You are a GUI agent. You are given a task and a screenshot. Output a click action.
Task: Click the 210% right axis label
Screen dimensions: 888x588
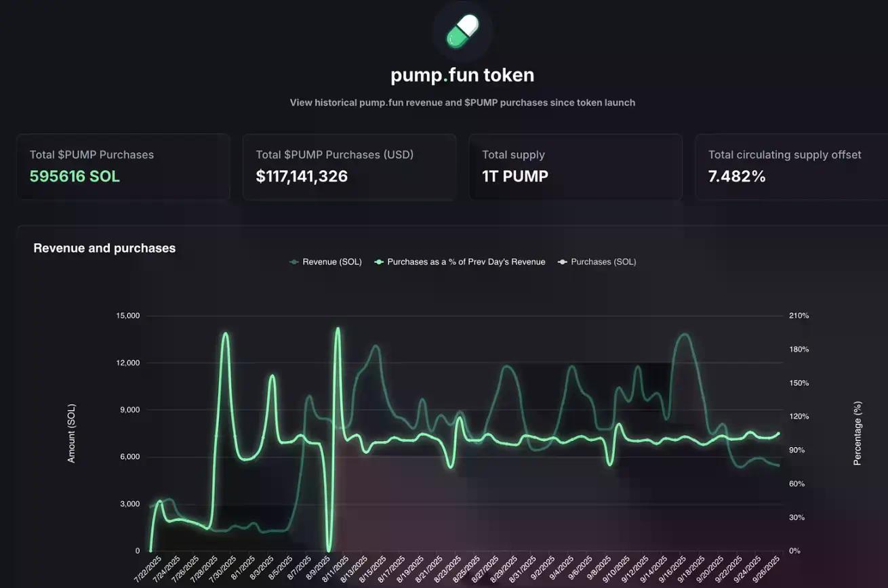799,316
